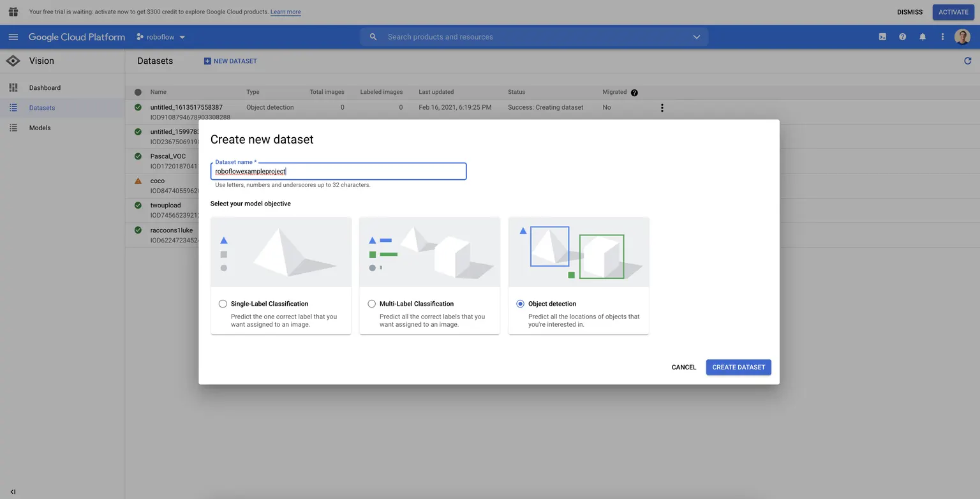Image resolution: width=980 pixels, height=499 pixels.
Task: View notifications bell icon
Action: pos(923,37)
